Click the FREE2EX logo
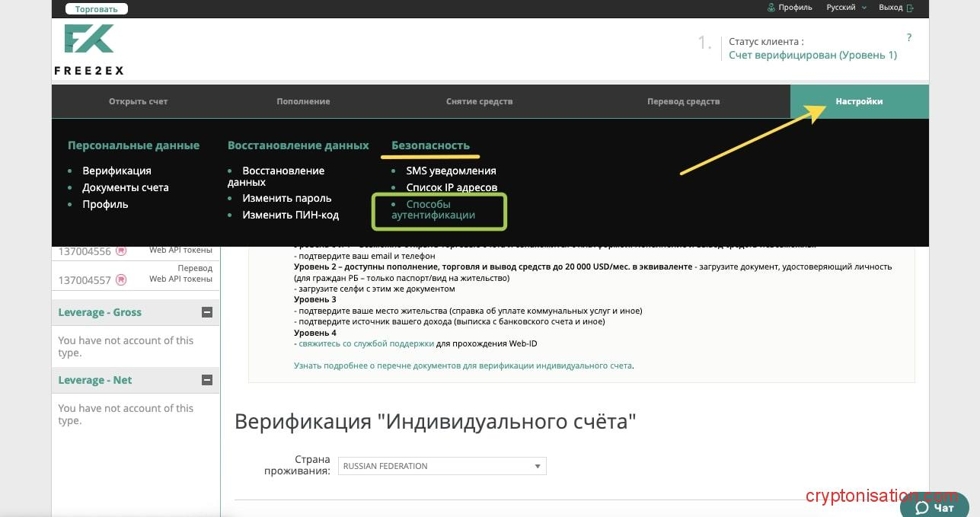 (89, 49)
